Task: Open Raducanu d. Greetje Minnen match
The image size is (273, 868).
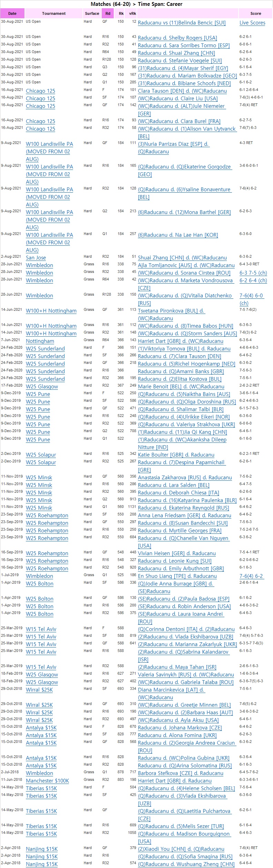Action: [184, 705]
